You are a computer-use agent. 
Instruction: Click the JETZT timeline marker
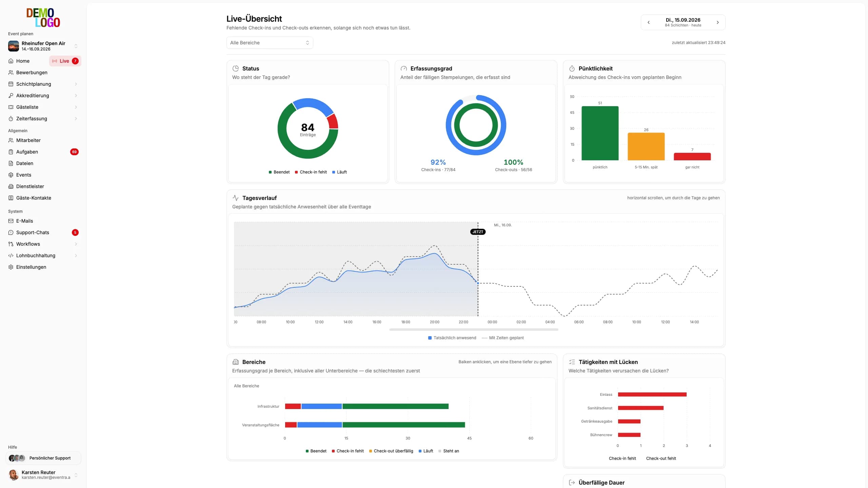pos(478,232)
